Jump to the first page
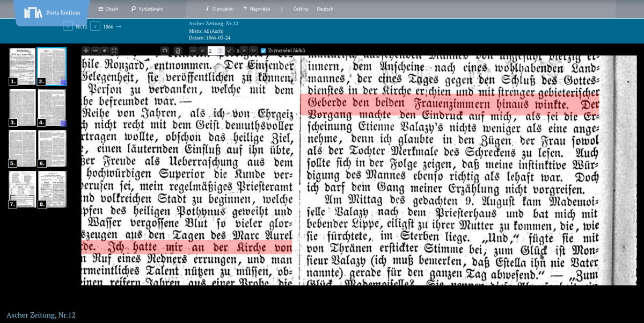 (193, 51)
